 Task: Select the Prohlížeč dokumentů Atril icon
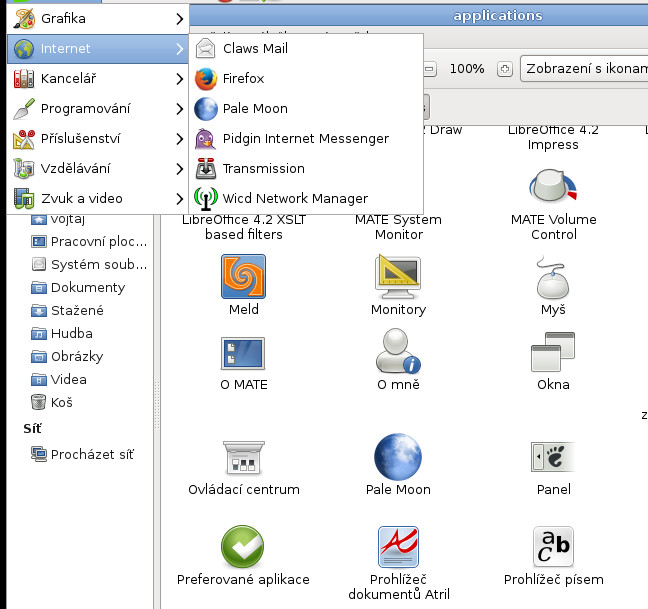click(x=398, y=547)
